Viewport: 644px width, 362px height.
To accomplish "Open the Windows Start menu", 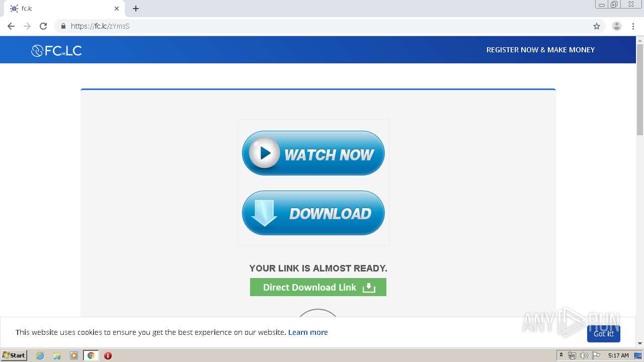I will [x=14, y=355].
